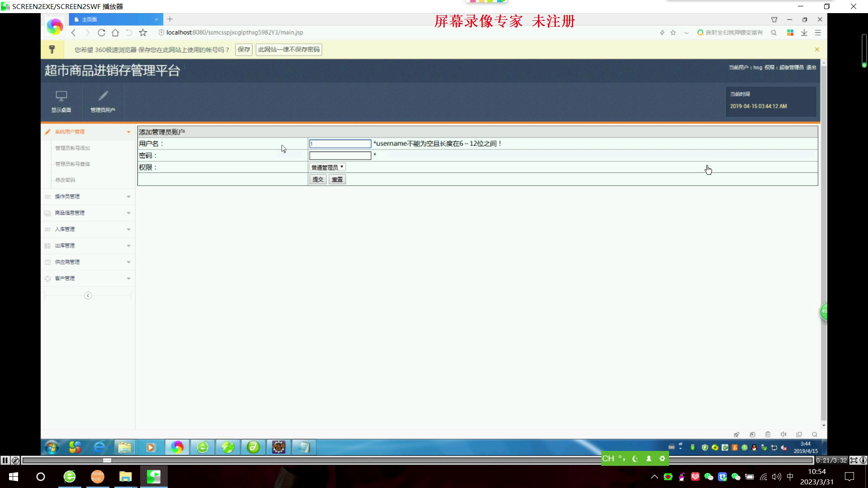Click 保存 to save password
The height and width of the screenshot is (488, 868).
[244, 49]
